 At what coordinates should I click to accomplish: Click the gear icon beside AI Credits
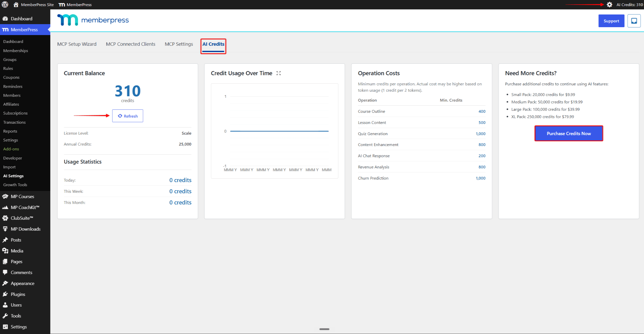(609, 5)
